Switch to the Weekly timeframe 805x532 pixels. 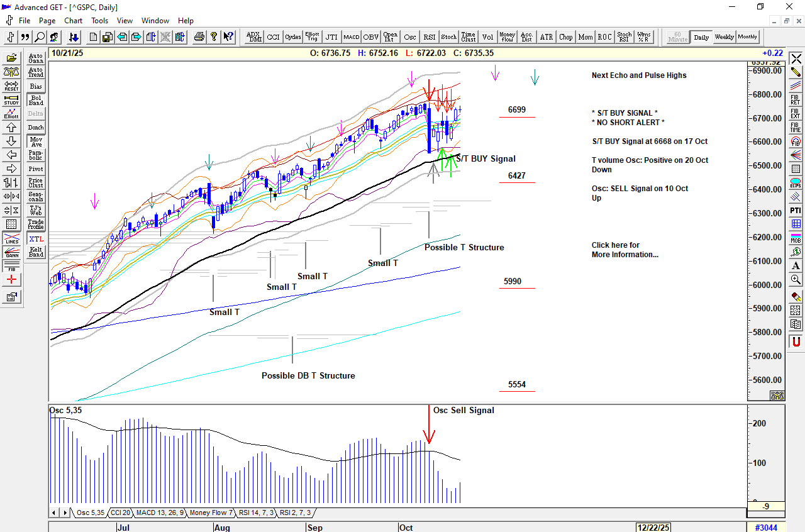point(724,37)
